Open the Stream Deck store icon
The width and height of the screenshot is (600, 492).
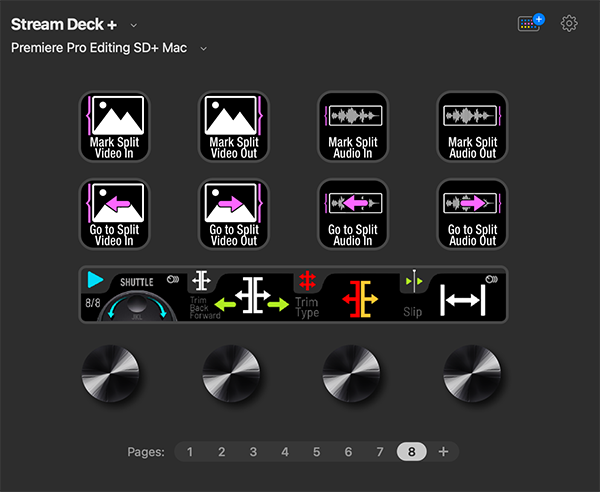[530, 23]
